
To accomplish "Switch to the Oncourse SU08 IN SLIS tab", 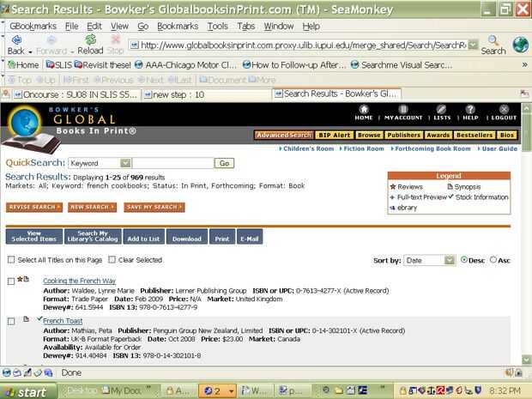I will [76, 94].
